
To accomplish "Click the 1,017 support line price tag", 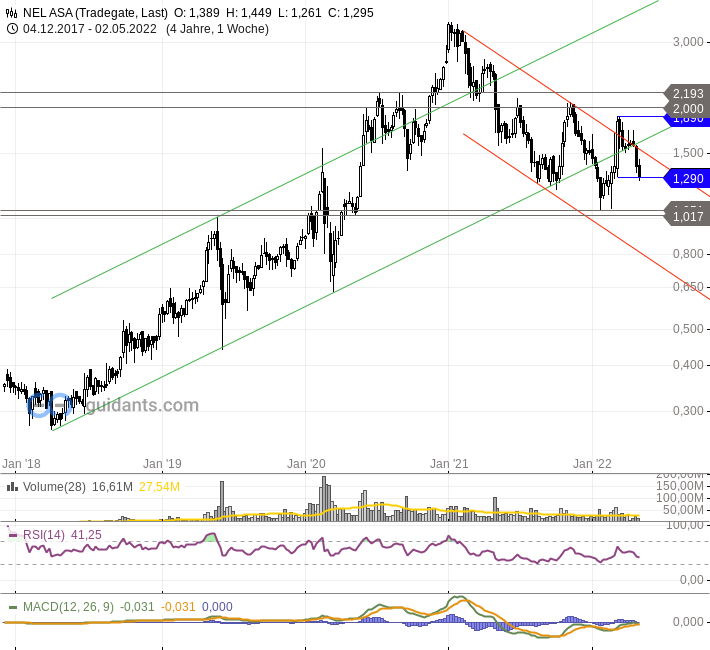I will [x=687, y=217].
